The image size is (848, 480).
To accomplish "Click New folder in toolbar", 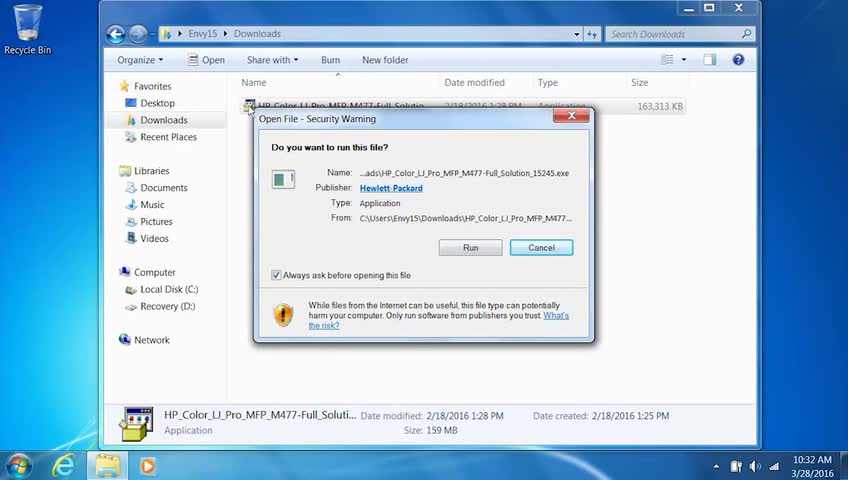I will 385,60.
